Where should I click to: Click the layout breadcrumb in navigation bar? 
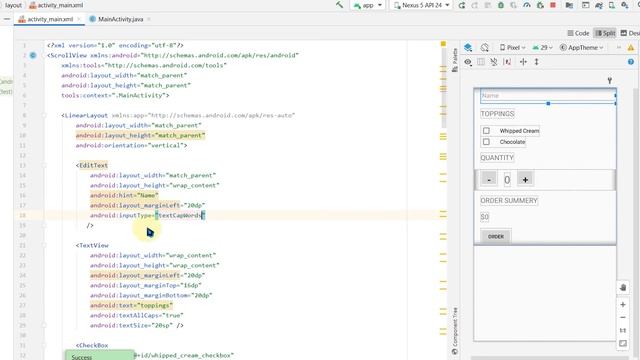click(13, 5)
